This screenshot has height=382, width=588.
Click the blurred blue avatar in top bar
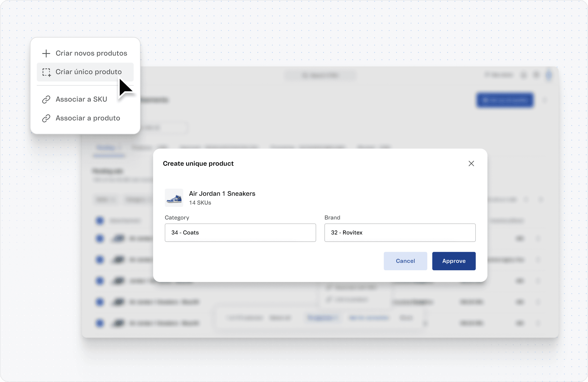coord(548,75)
